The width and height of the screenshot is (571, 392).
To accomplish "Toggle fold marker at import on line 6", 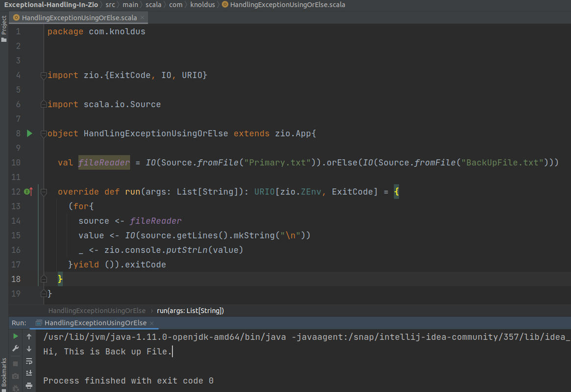I will [x=44, y=104].
